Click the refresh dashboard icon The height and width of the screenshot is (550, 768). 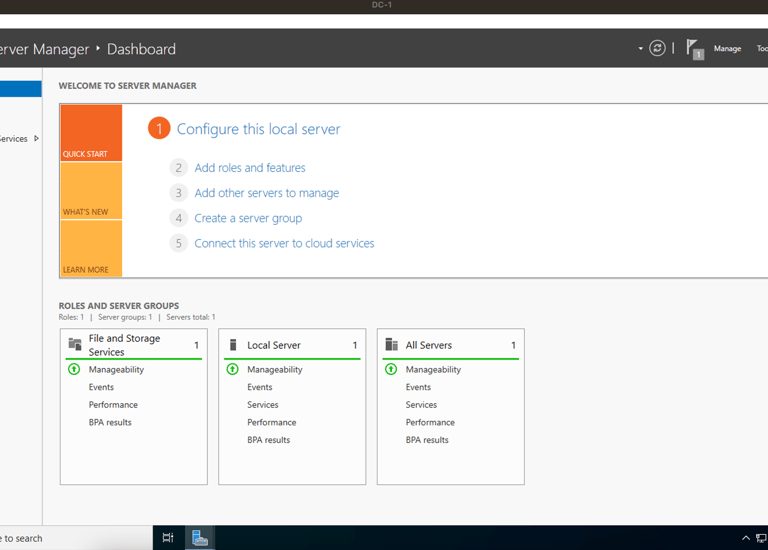pyautogui.click(x=657, y=48)
